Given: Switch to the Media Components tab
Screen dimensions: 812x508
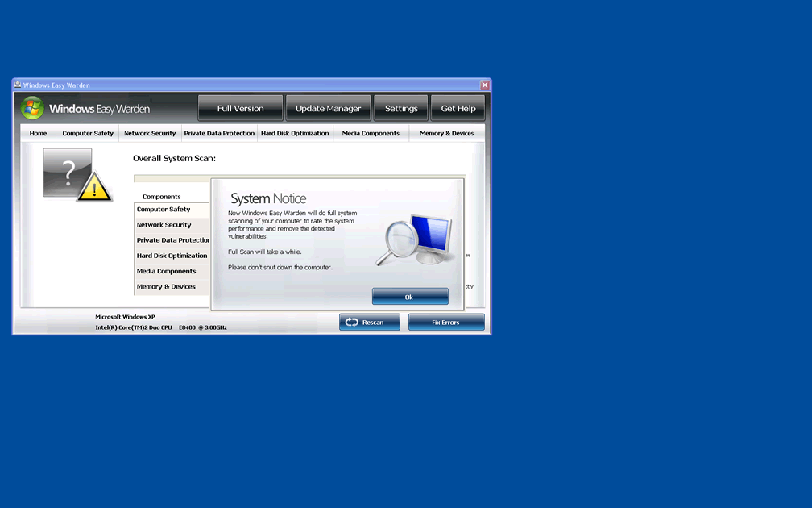Looking at the screenshot, I should [x=371, y=134].
